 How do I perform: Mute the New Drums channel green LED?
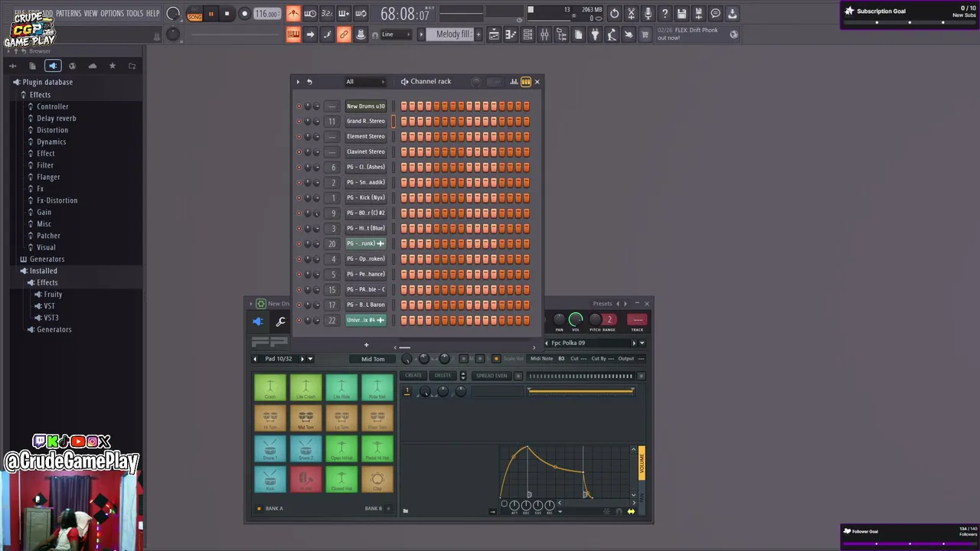coord(299,106)
